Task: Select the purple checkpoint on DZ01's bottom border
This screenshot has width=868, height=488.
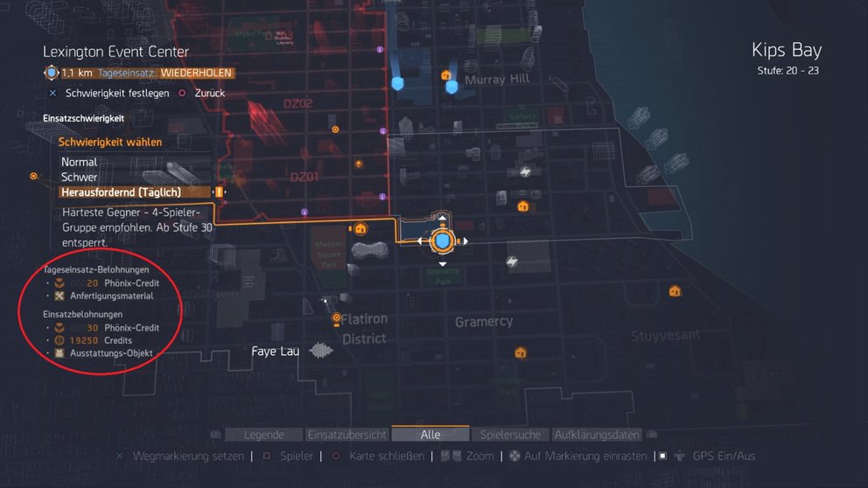Action: [304, 212]
